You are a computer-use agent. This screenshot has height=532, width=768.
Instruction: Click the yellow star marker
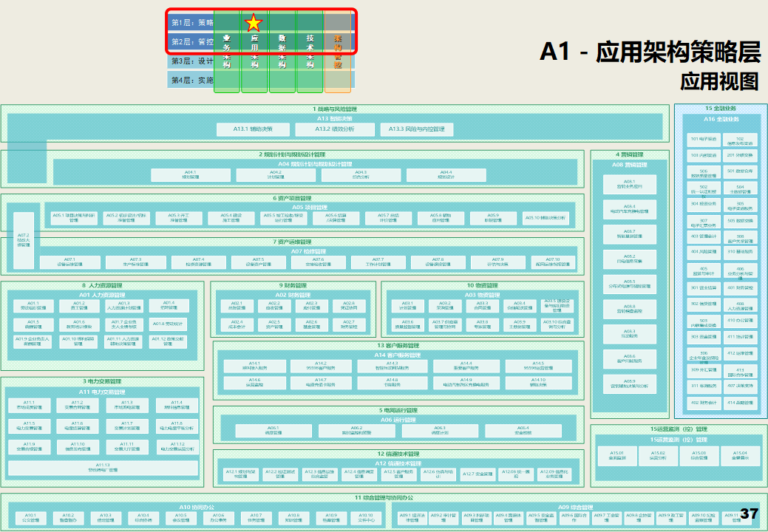click(x=254, y=22)
